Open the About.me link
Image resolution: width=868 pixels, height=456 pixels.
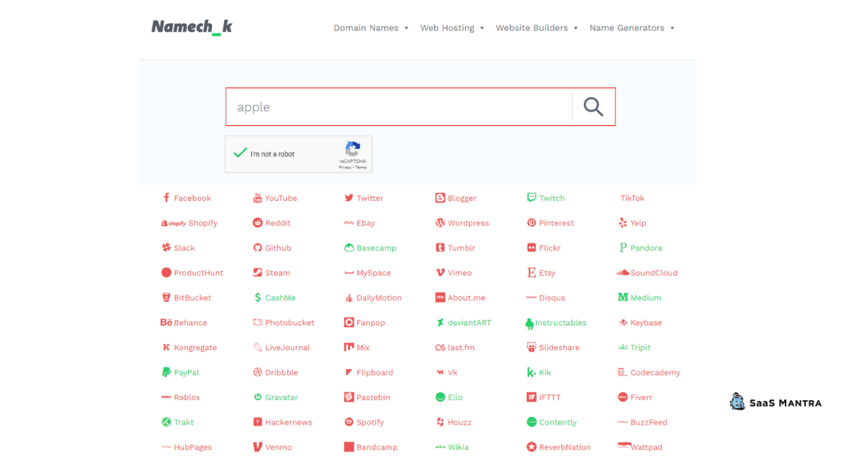(460, 297)
